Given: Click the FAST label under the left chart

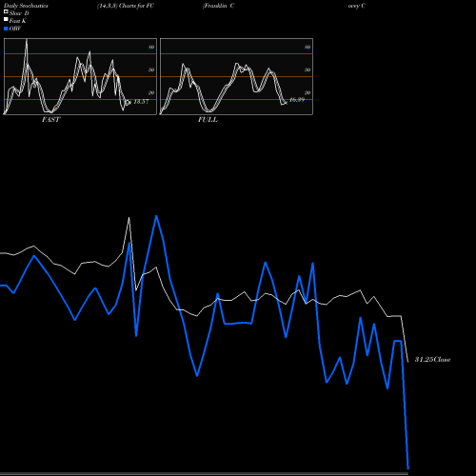Looking at the screenshot, I should tap(50, 120).
